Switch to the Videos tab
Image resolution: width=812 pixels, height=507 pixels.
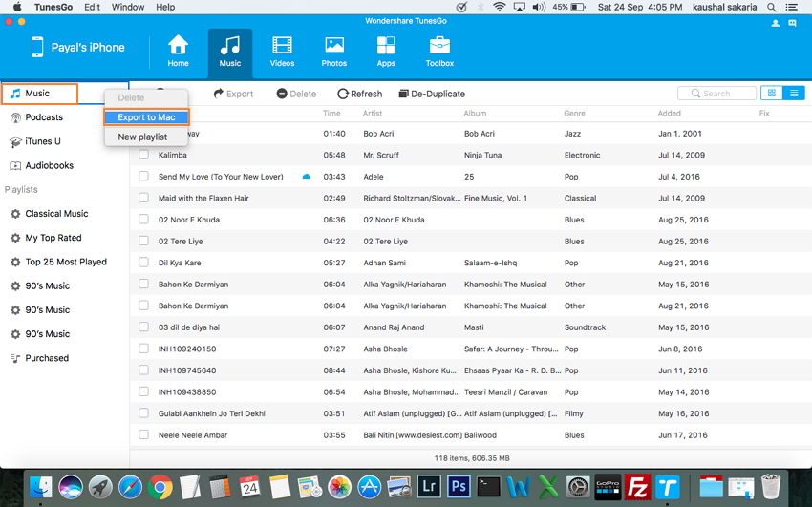(282, 52)
